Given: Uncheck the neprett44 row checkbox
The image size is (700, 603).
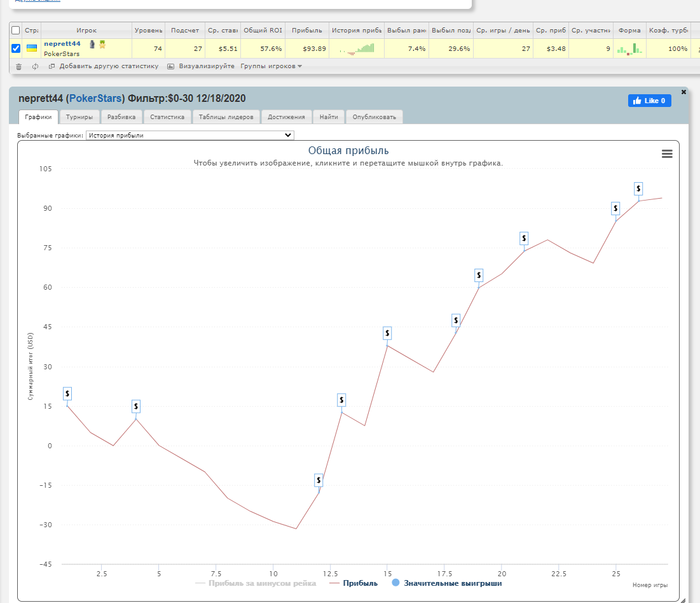Looking at the screenshot, I should coord(16,48).
